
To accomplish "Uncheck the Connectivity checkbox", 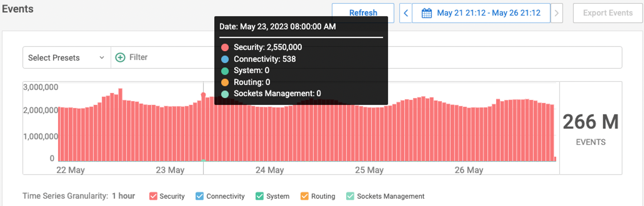I will (x=200, y=196).
